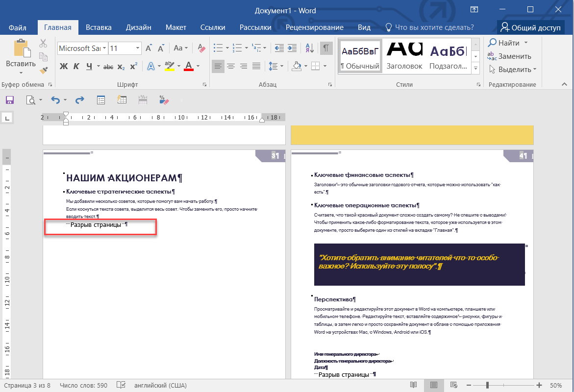Switch to the Ссылки tab
This screenshot has width=574, height=392.
[x=213, y=27]
